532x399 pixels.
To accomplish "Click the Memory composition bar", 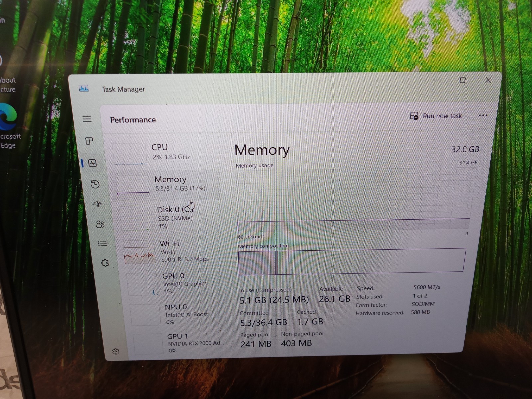I will [351, 262].
